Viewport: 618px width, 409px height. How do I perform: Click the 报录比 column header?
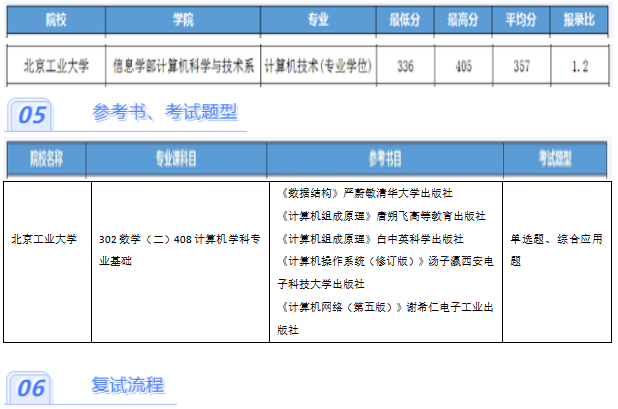click(579, 19)
